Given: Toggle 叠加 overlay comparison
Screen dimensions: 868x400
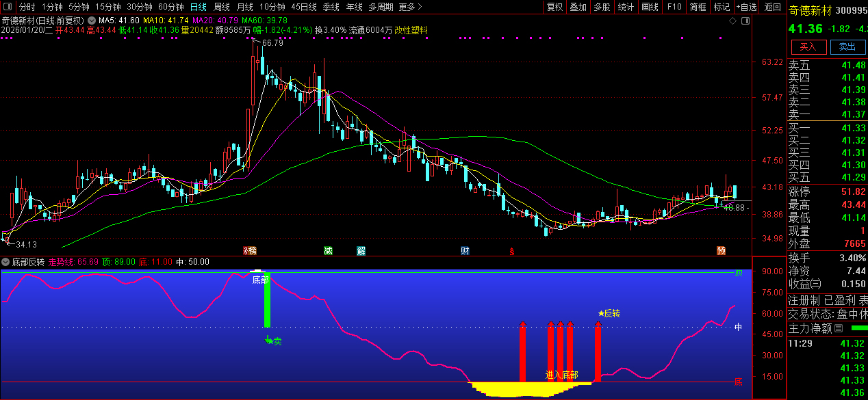Looking at the screenshot, I should tap(578, 7).
